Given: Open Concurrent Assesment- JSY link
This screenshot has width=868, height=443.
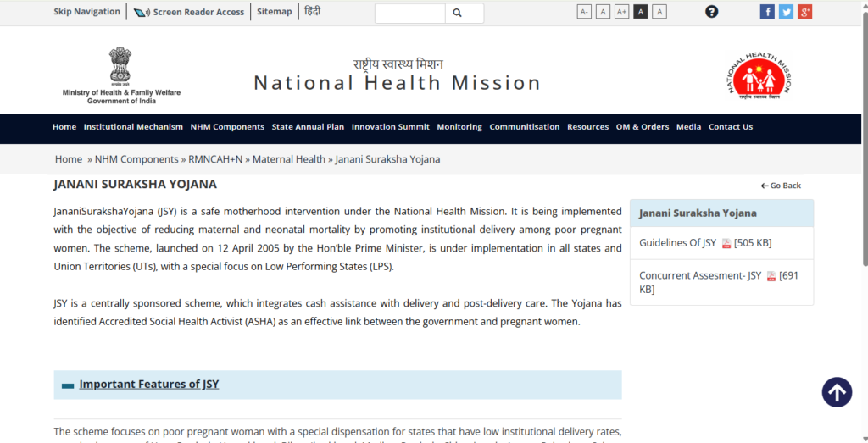Looking at the screenshot, I should [x=700, y=275].
